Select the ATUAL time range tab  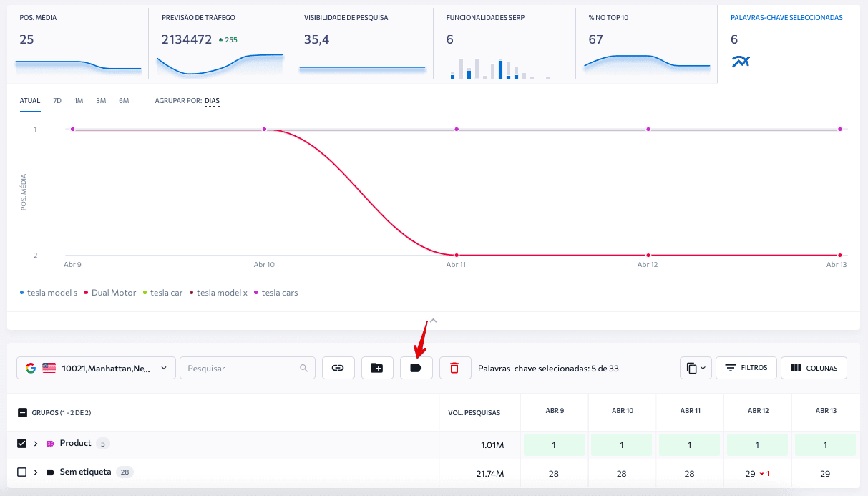(30, 101)
